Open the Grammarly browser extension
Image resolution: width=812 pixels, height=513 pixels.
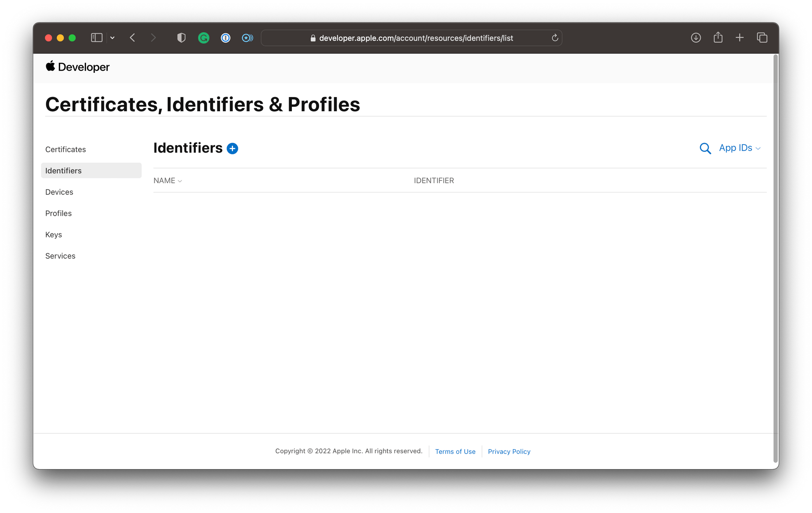pos(203,37)
